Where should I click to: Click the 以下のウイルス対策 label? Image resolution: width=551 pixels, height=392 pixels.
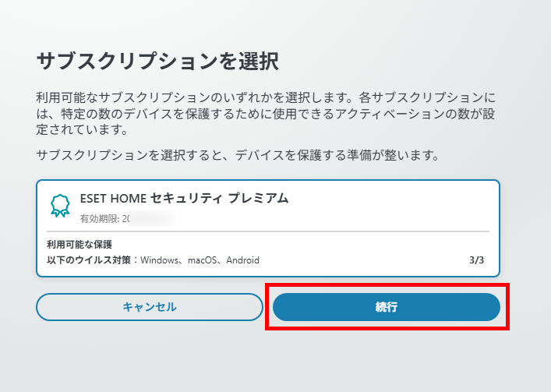pyautogui.click(x=89, y=260)
